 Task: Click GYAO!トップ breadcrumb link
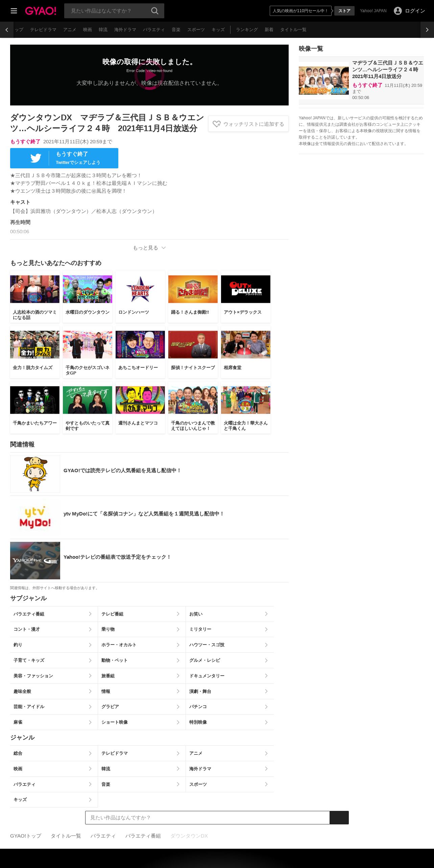pos(26,836)
